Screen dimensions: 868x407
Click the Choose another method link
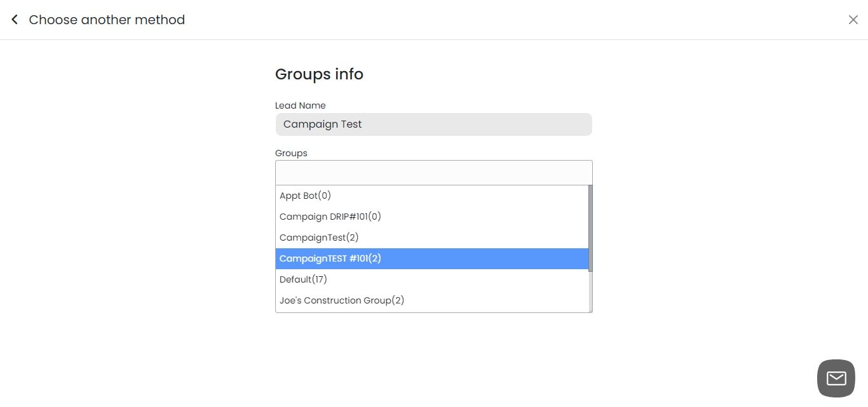[x=107, y=19]
